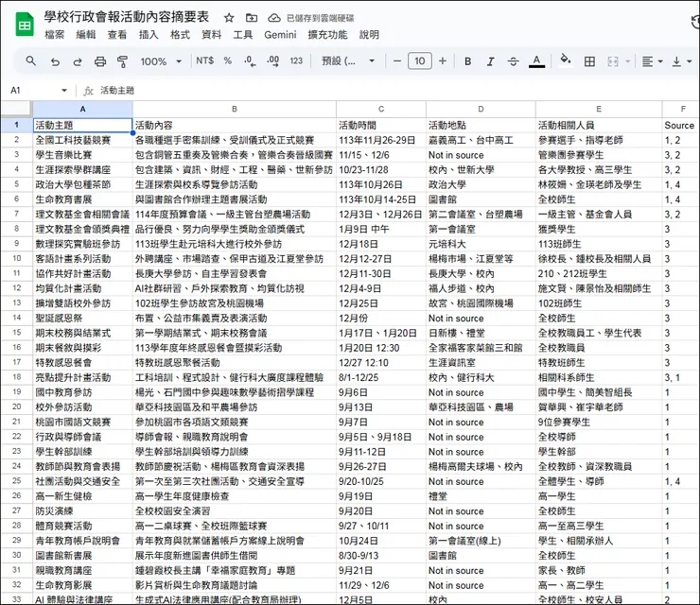This screenshot has width=700, height=605.
Task: Click the merge cells icon
Action: pyautogui.click(x=613, y=61)
